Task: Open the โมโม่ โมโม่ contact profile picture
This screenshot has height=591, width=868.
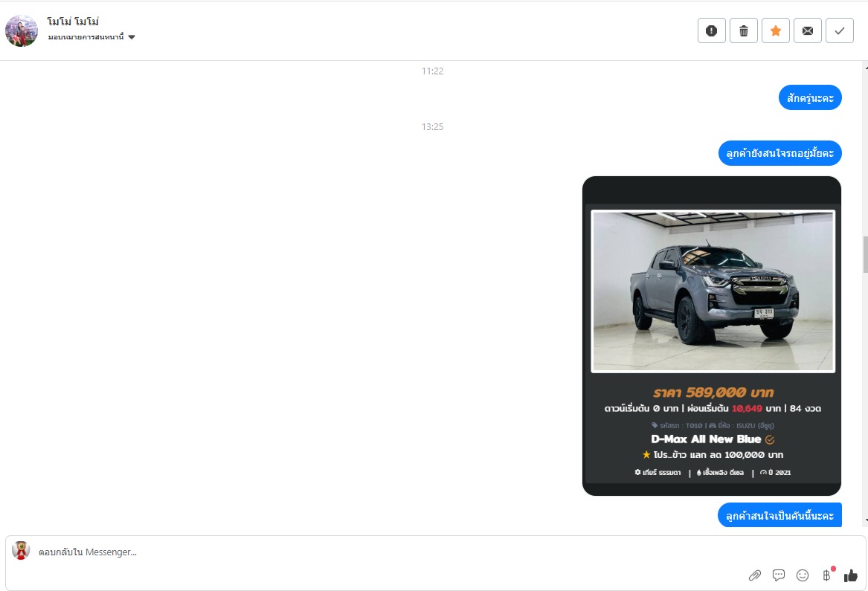Action: click(21, 31)
